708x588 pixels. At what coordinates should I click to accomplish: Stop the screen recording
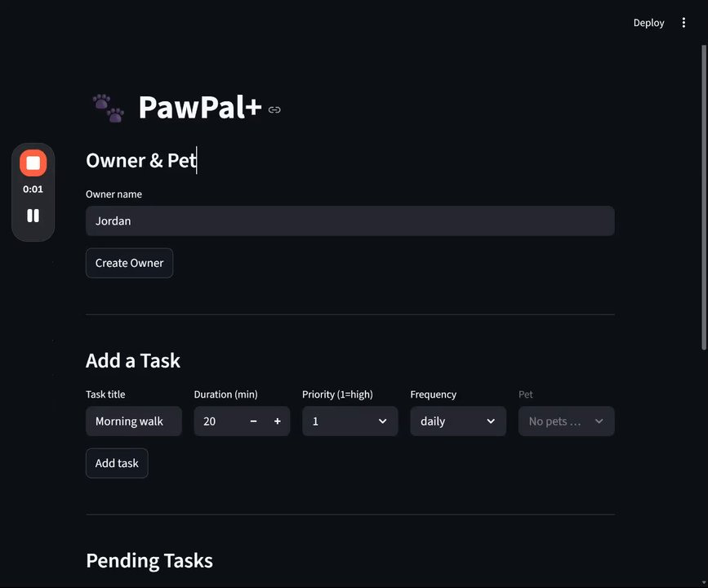33,163
